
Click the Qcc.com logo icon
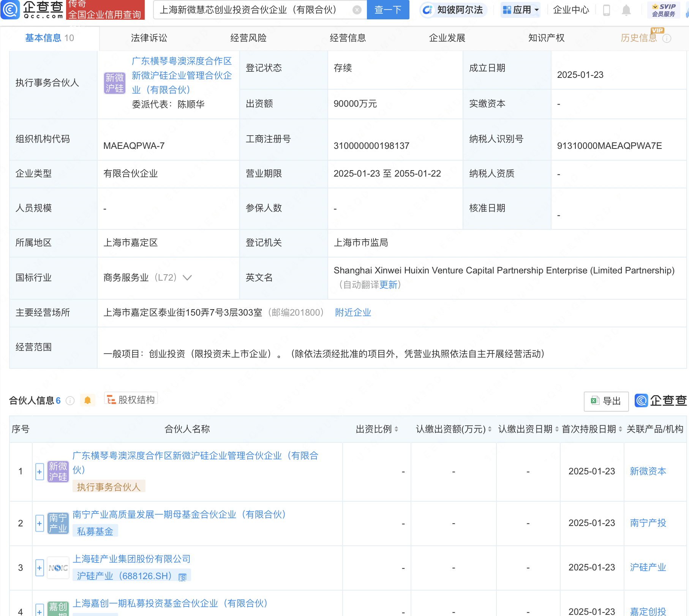(x=10, y=10)
